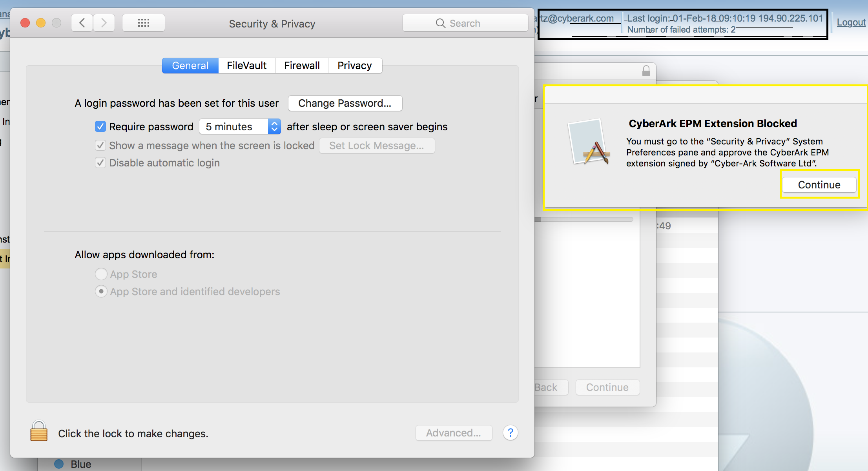Viewport: 868px width, 471px height.
Task: Select the App Store radio button
Action: [x=101, y=274]
